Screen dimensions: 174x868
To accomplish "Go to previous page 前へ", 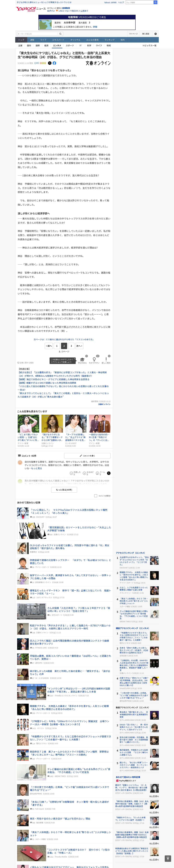I will coord(49,346).
